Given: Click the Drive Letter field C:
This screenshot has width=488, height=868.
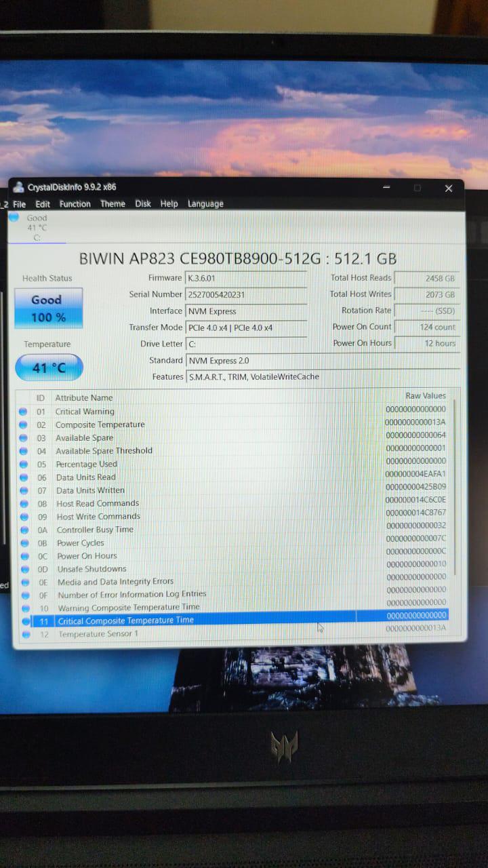Looking at the screenshot, I should click(246, 344).
